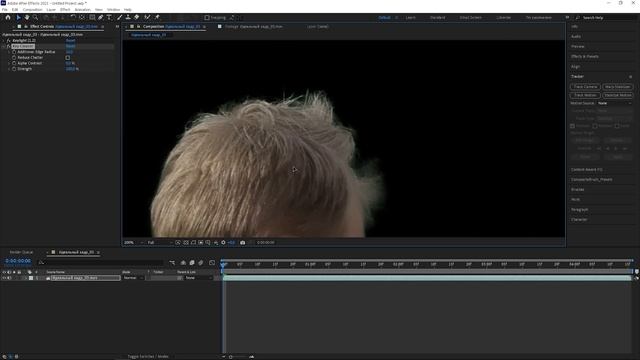Switch to the Render Queue tab
The height and width of the screenshot is (360, 640).
click(x=21, y=252)
